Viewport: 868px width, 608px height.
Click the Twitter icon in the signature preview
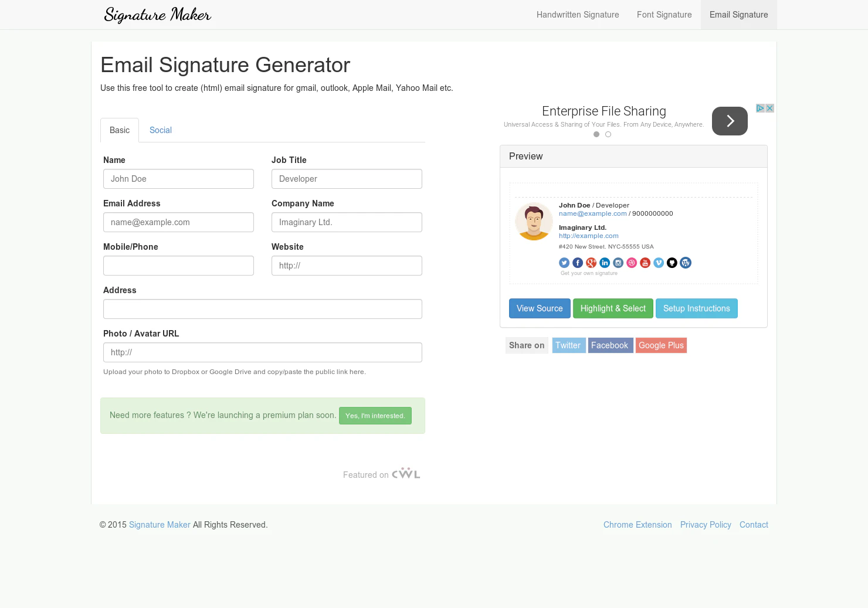[564, 263]
